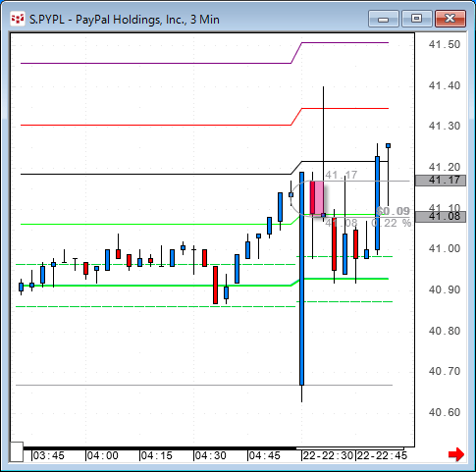
Task: Close the PayPal Holdings chart window
Action: [450, 19]
